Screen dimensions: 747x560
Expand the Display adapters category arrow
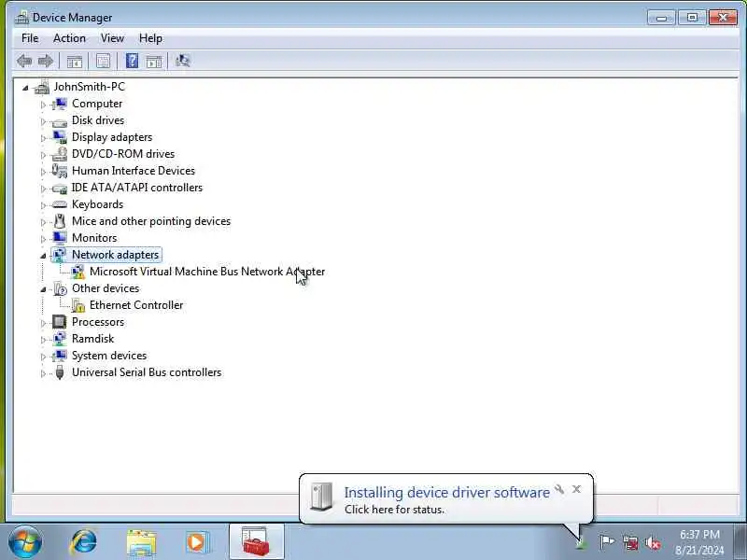(x=43, y=138)
